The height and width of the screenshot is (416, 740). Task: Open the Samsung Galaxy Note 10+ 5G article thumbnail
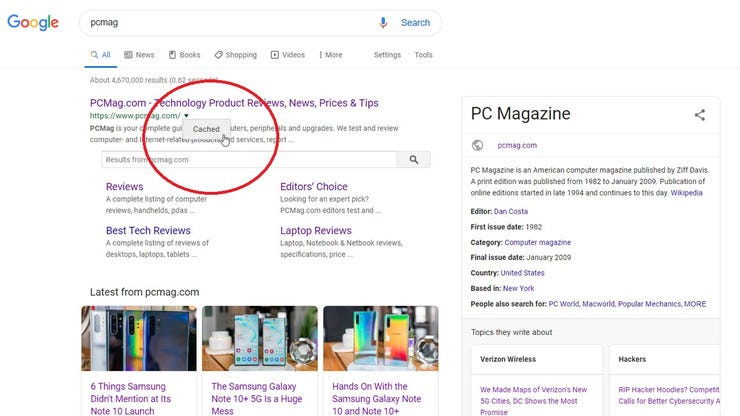pyautogui.click(x=260, y=338)
